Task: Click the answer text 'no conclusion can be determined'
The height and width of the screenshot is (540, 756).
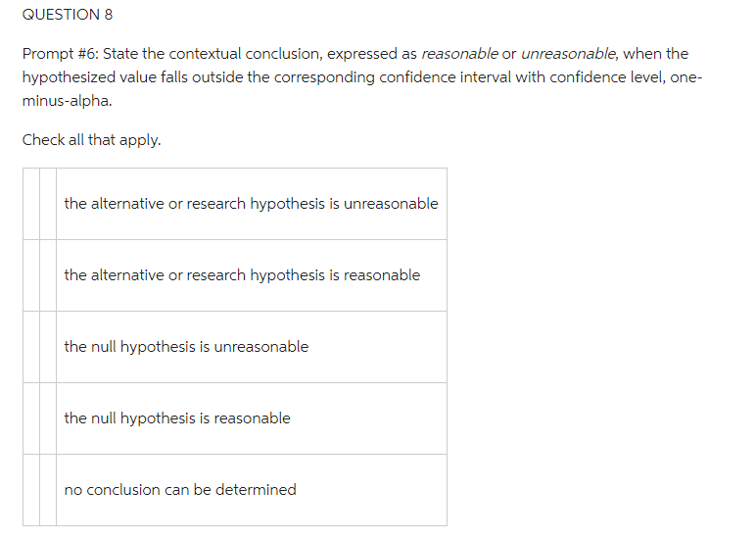Action: click(x=180, y=490)
